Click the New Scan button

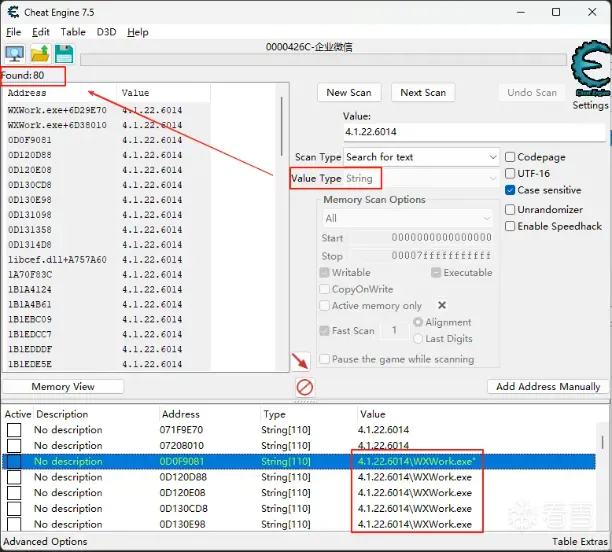tap(349, 93)
